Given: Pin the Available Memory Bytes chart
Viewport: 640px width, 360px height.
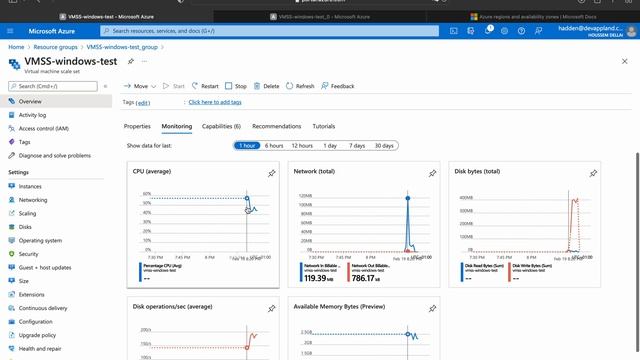Looking at the screenshot, I should (x=432, y=309).
